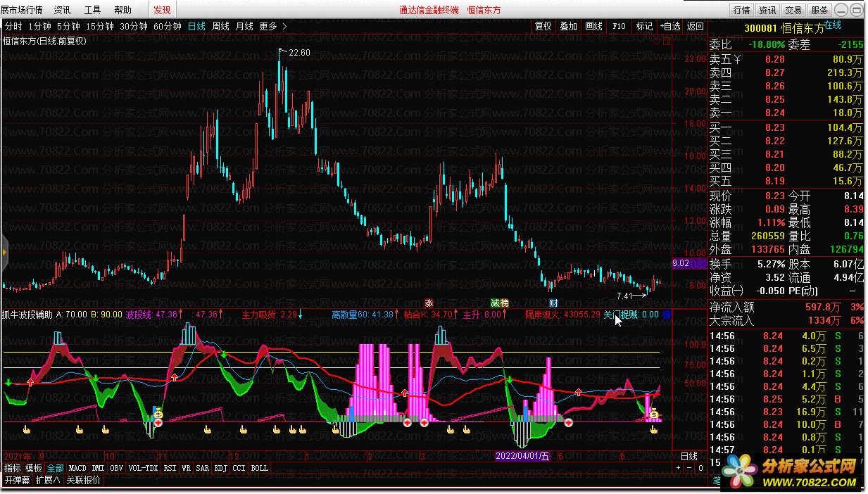Click the ¥ icon beside 卖五
The height and width of the screenshot is (494, 868).
pos(738,59)
